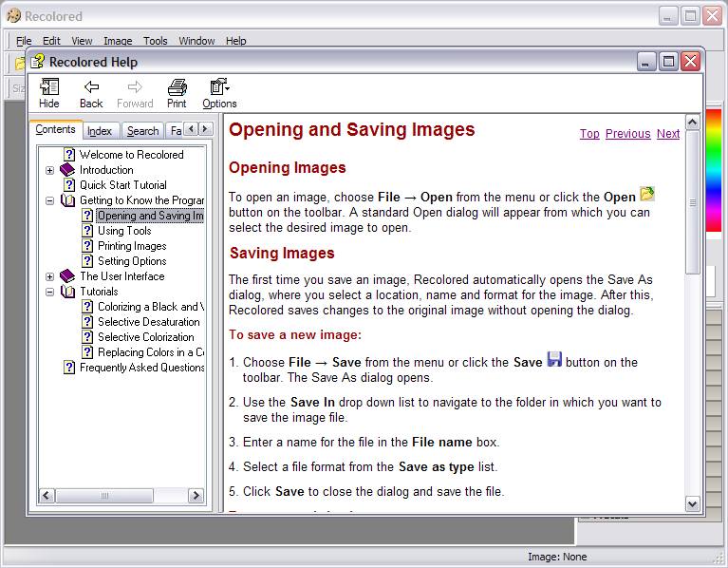Click the Getting to Know open book icon

[x=67, y=200]
